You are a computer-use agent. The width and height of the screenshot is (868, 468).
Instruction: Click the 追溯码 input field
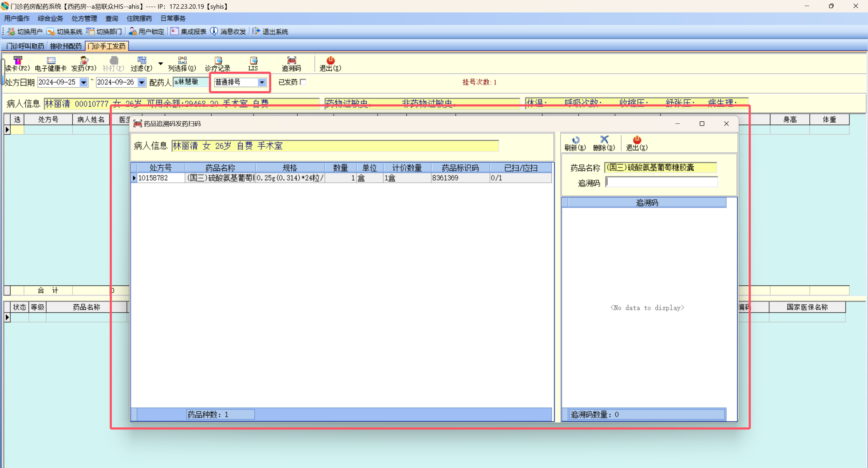(661, 182)
